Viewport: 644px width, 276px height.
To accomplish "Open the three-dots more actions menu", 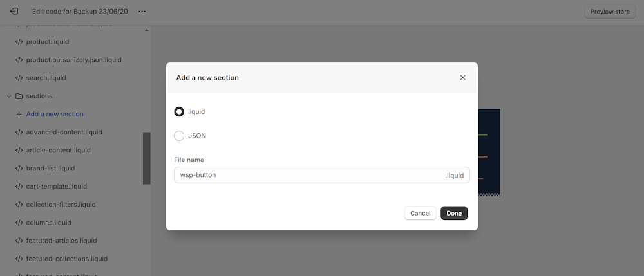I will pos(142,12).
